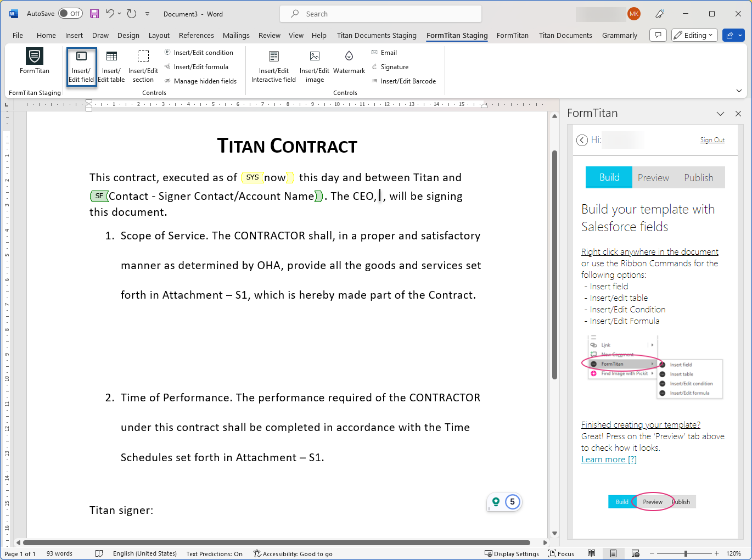Click the vertical scrollbar thumb
The image size is (752, 560).
(554, 265)
